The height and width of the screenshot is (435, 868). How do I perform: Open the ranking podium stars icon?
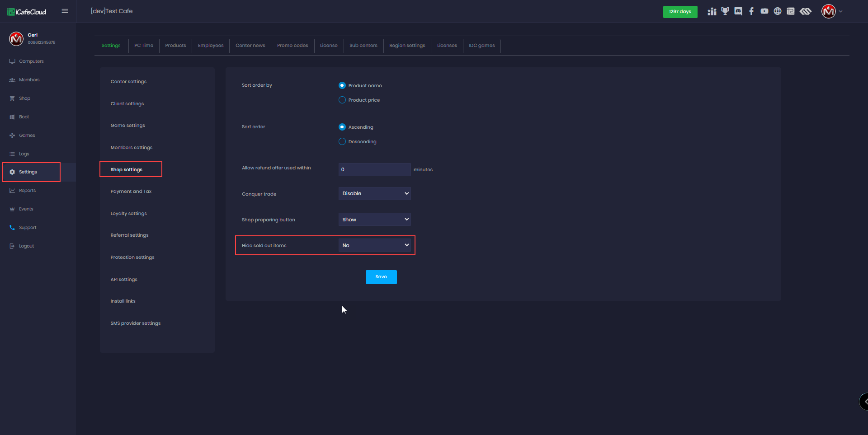(712, 11)
